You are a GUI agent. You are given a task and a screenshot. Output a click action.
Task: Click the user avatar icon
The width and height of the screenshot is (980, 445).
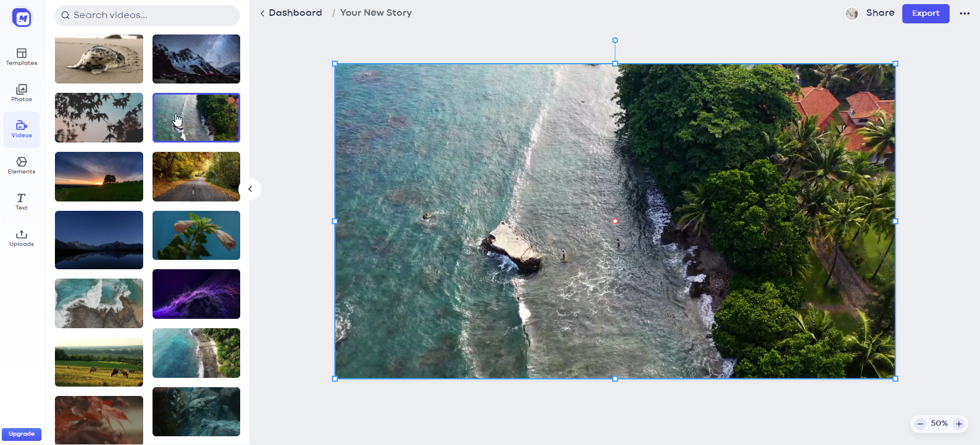851,13
